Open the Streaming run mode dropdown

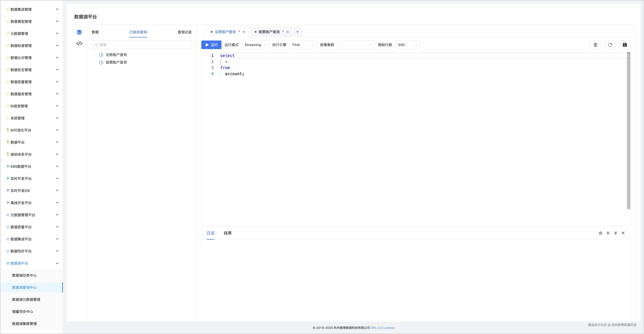pyautogui.click(x=255, y=45)
